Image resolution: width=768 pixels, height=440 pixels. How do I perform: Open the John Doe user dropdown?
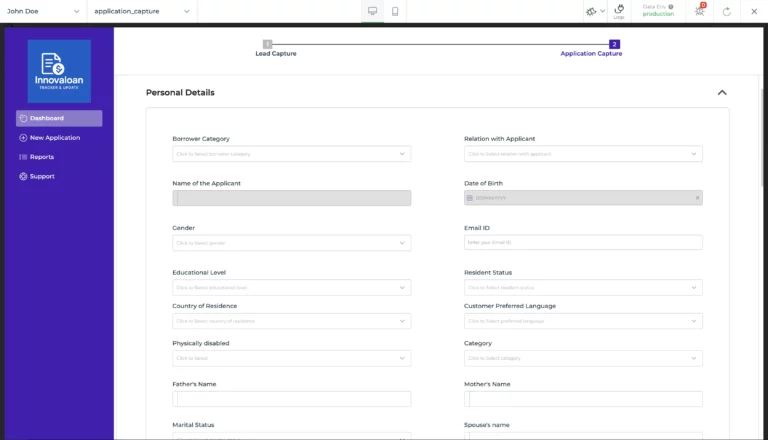point(43,11)
